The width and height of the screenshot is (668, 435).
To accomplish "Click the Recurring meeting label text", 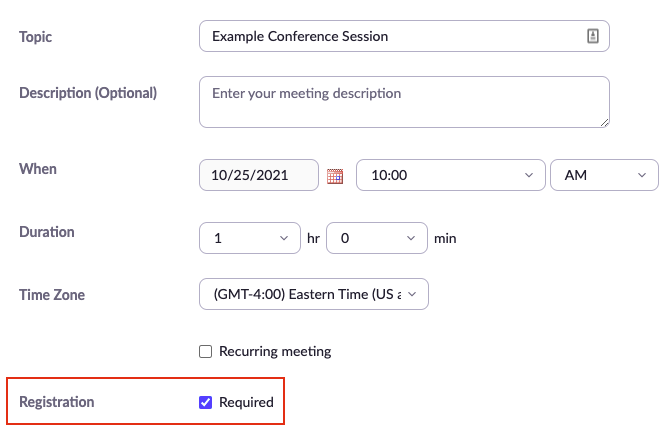I will click(x=275, y=351).
